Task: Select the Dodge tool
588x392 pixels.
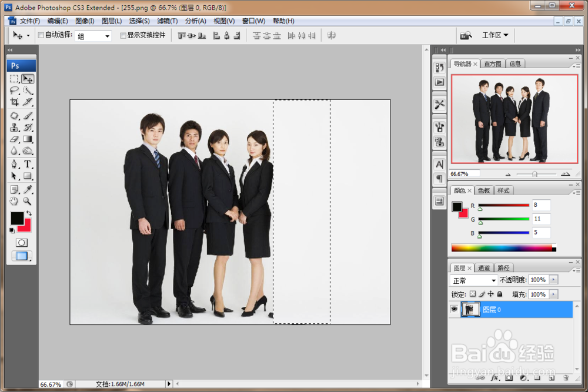Action: point(28,150)
